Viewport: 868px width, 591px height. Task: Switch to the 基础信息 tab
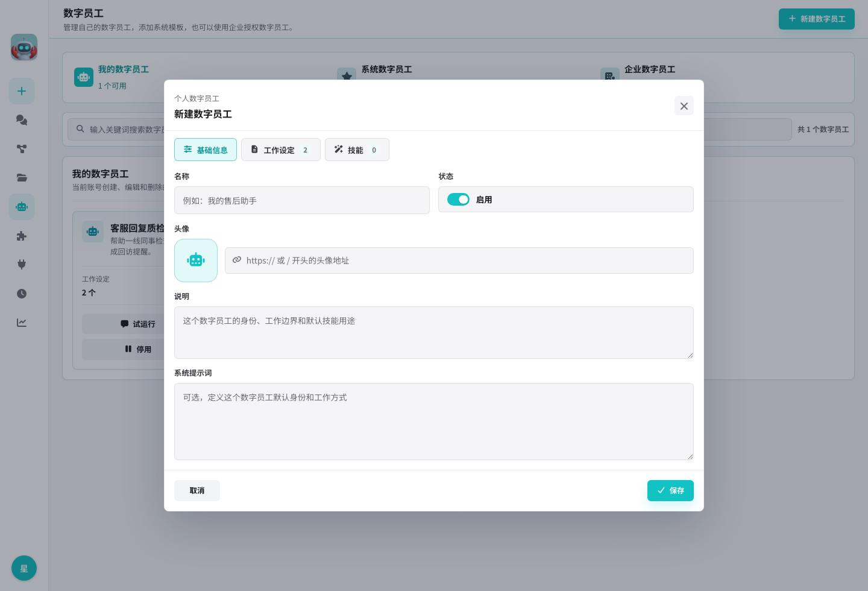(206, 150)
